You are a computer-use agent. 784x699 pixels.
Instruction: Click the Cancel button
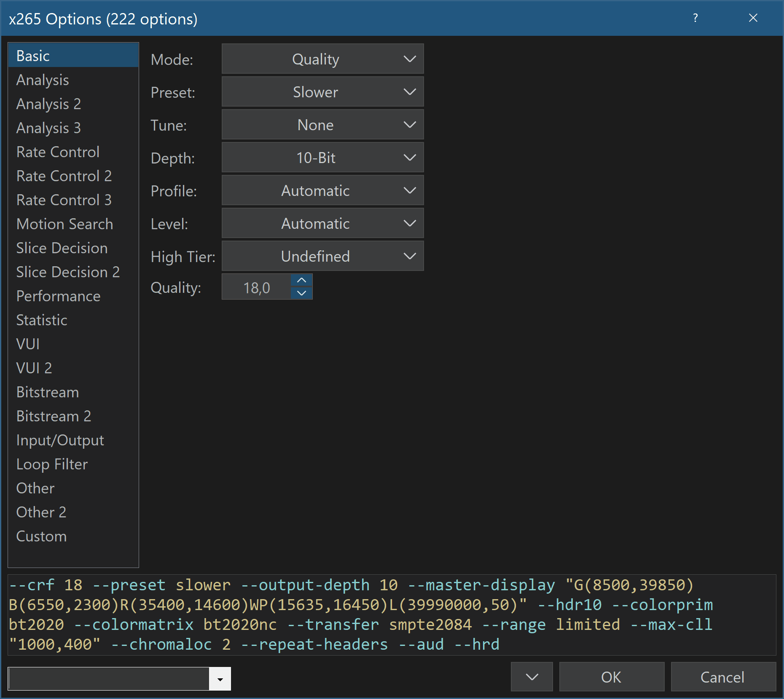[722, 677]
